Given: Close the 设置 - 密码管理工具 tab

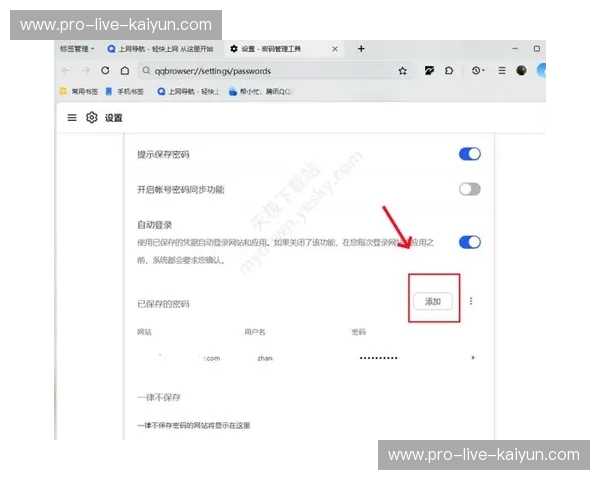Looking at the screenshot, I should [335, 49].
